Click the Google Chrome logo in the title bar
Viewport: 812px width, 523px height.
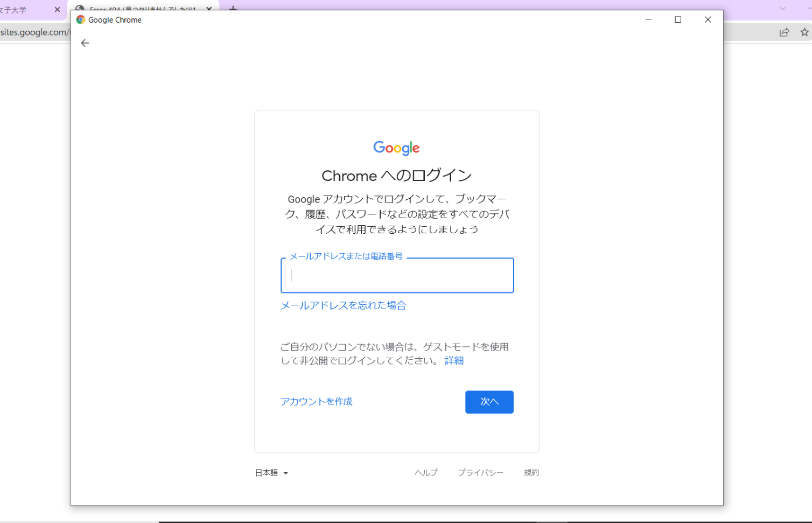(81, 20)
